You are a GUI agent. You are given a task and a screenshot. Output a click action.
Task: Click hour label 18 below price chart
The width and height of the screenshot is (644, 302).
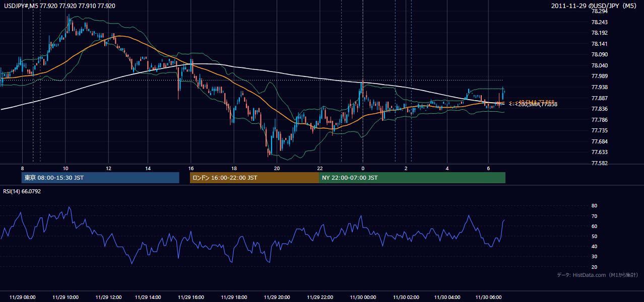[234, 168]
